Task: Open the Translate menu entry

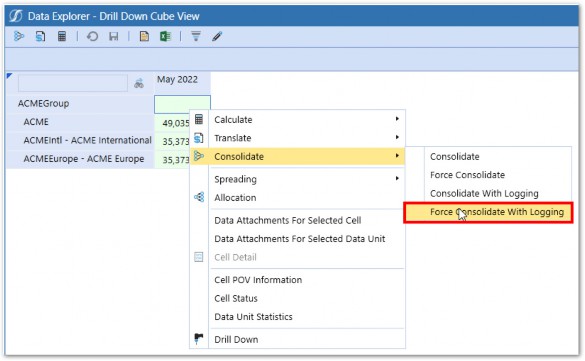Action: pos(297,138)
